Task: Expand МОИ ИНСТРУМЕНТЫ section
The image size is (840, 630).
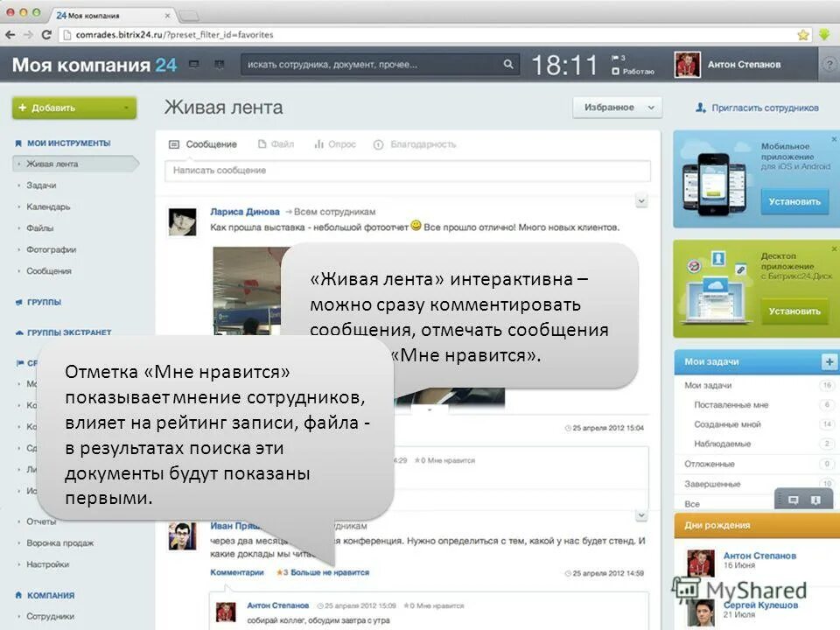Action: [68, 143]
